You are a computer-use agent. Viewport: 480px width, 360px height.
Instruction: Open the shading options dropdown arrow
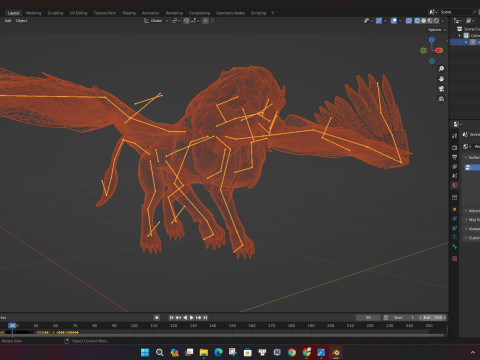(x=443, y=21)
